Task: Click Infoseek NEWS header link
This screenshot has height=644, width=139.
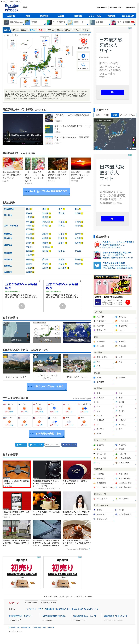Action: point(116,8)
